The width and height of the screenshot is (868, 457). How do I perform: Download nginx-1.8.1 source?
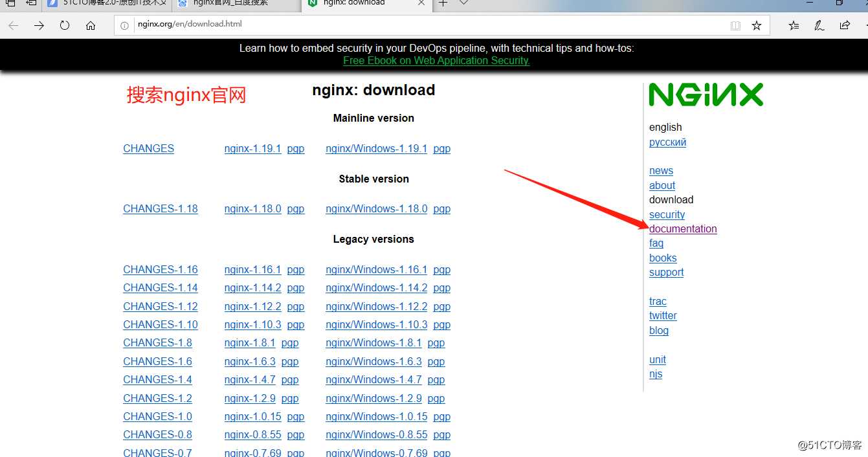click(250, 342)
